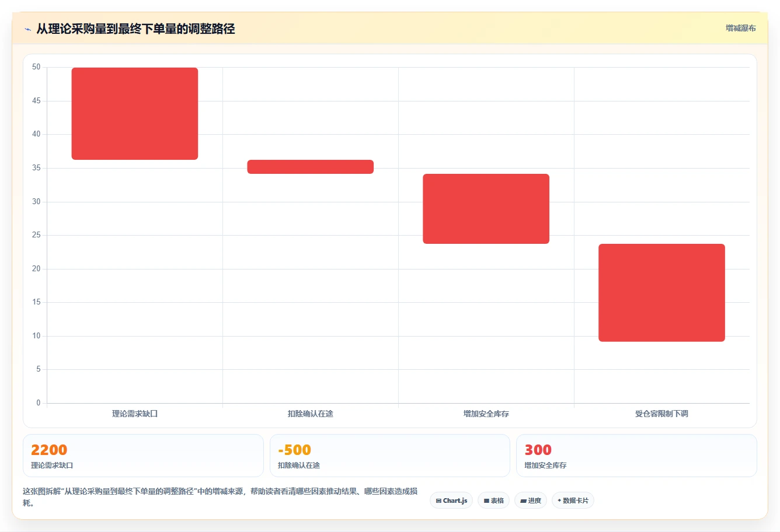The width and height of the screenshot is (780, 532).
Task: Click the y-axis value 35
Action: click(36, 168)
